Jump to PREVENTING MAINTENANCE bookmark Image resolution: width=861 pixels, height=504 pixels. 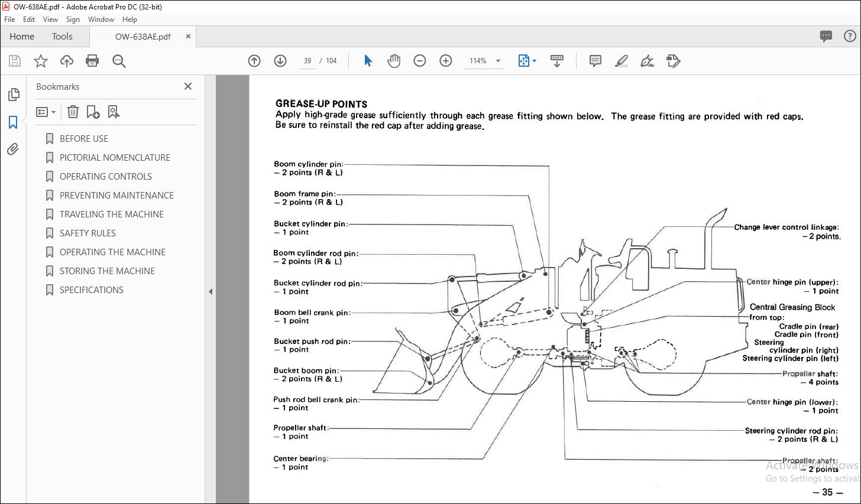[116, 196]
